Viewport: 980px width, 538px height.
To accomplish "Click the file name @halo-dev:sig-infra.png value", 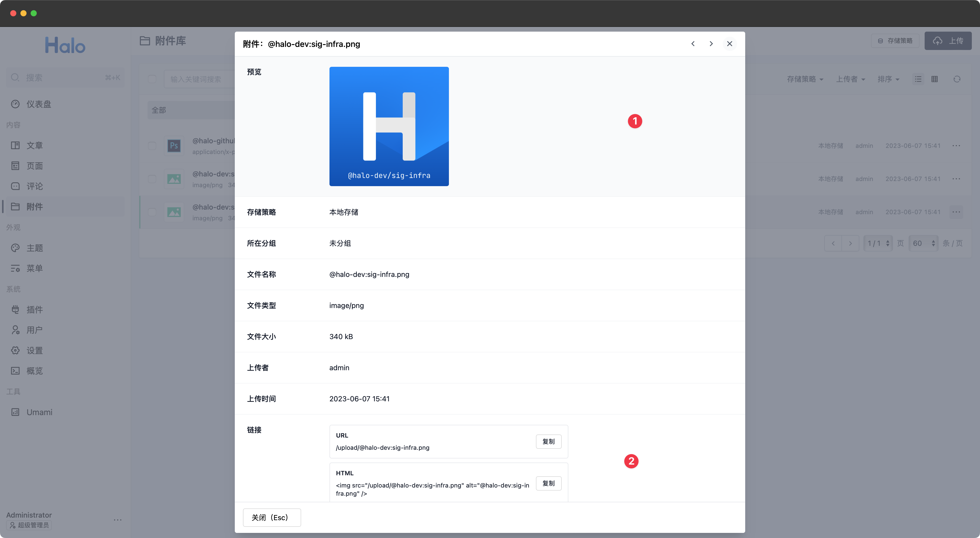I will click(369, 274).
